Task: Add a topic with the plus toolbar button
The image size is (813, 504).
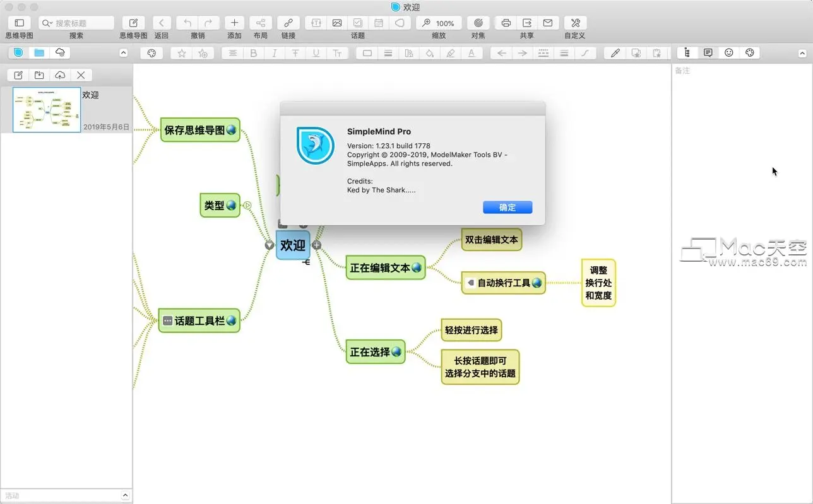Action: (x=234, y=23)
